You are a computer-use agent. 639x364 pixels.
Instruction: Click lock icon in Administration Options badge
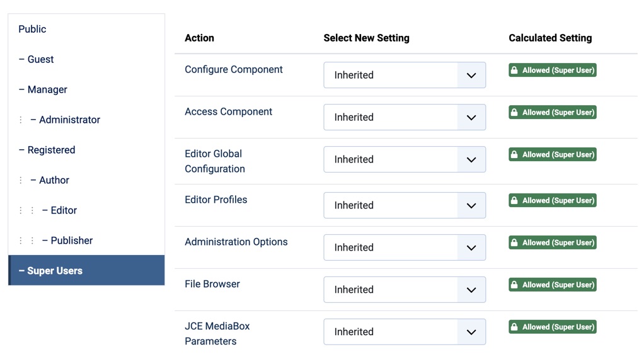514,243
